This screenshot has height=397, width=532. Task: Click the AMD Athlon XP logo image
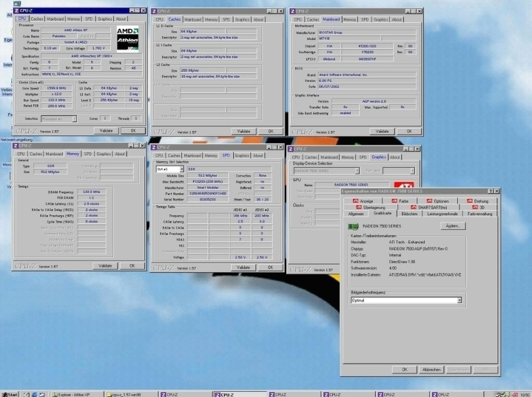click(x=127, y=39)
